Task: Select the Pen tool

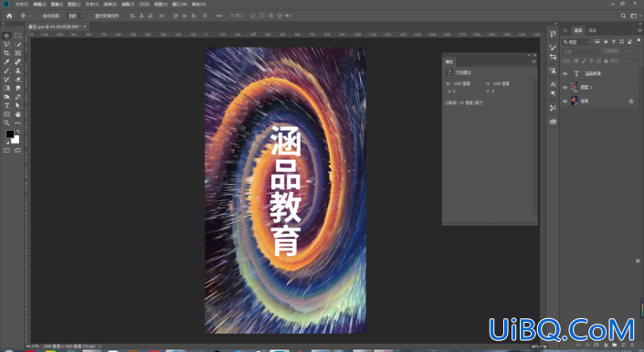Action: coord(17,97)
